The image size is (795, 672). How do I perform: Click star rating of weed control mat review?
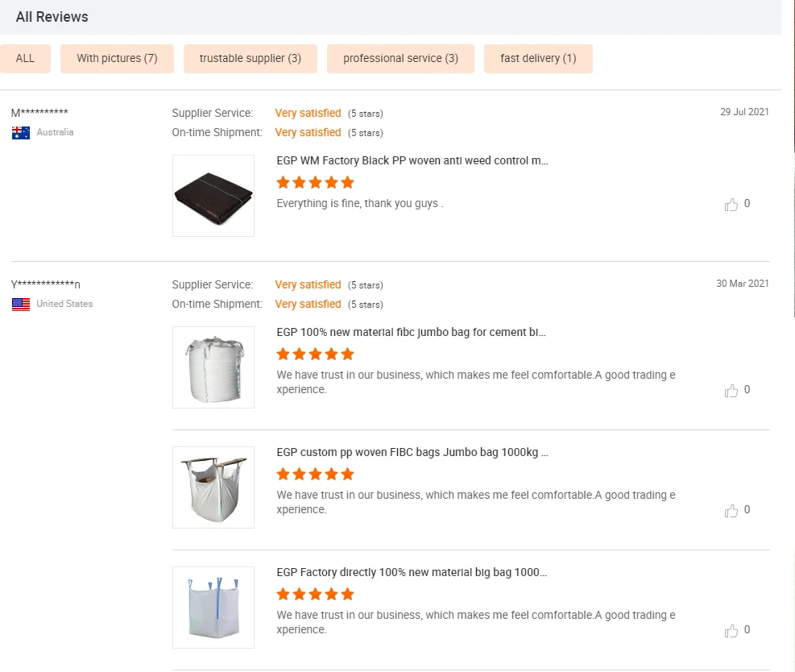(315, 183)
